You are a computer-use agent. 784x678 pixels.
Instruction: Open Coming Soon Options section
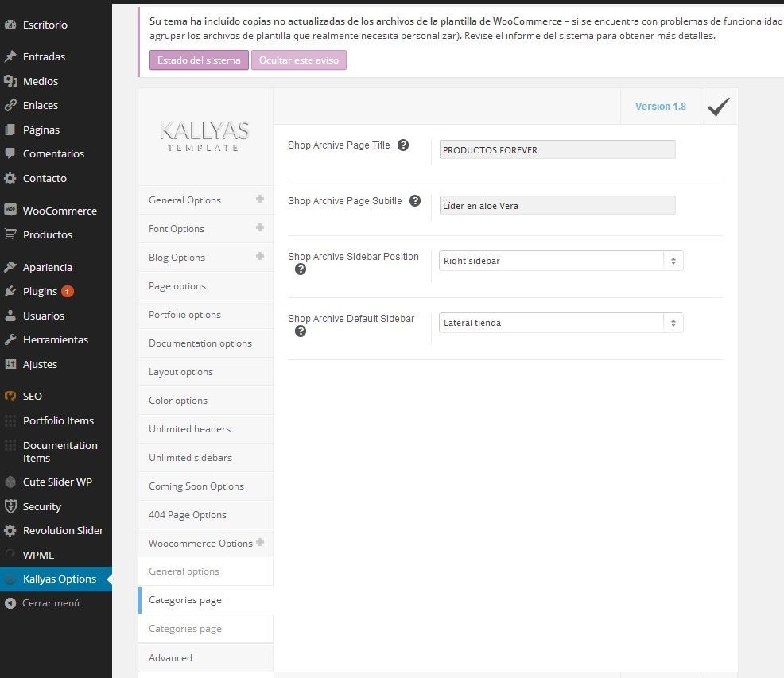(x=205, y=486)
